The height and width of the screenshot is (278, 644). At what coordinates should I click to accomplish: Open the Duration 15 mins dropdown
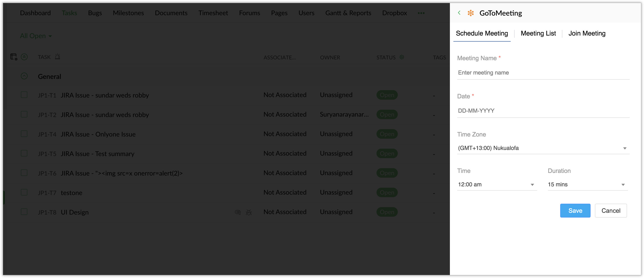[x=587, y=184]
